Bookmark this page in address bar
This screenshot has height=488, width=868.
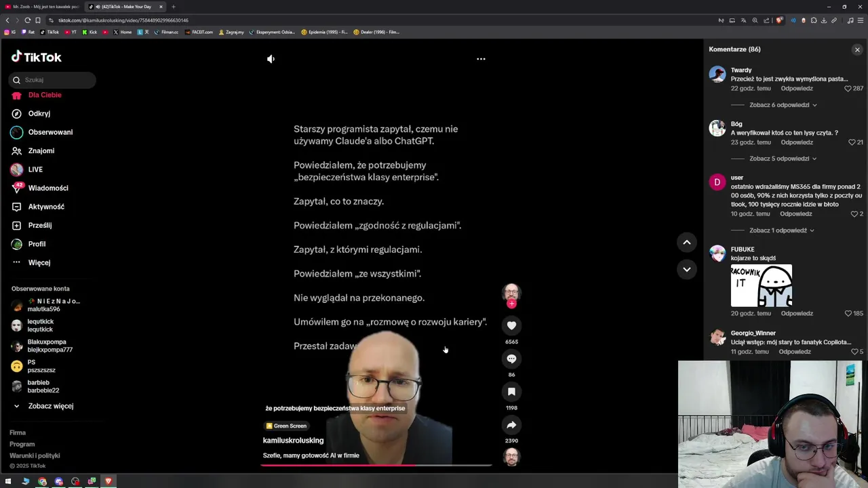37,20
